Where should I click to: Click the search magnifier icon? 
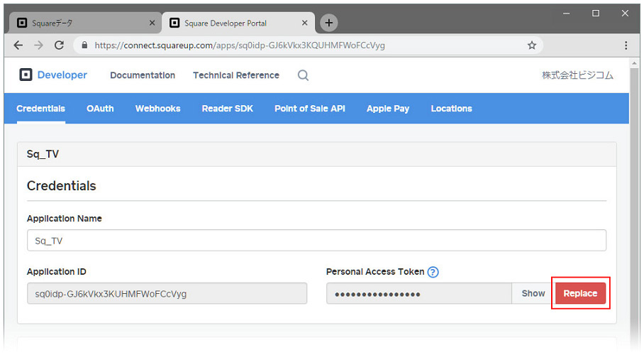point(303,75)
